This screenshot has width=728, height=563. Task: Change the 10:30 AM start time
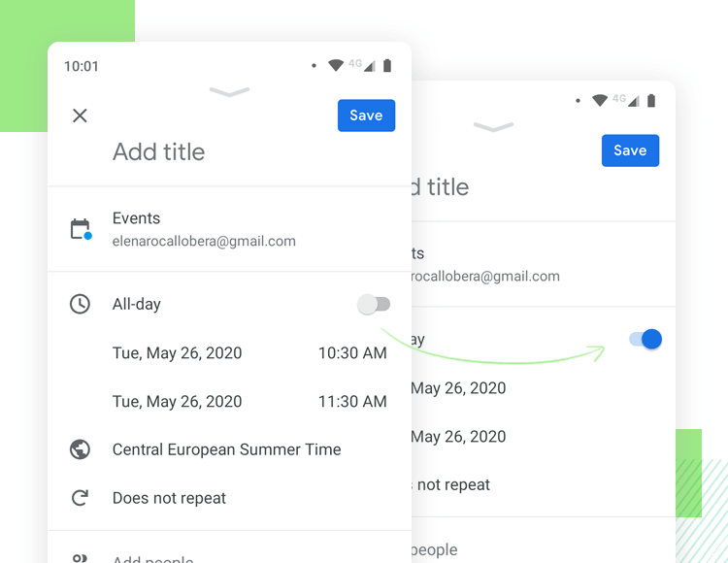pyautogui.click(x=352, y=353)
